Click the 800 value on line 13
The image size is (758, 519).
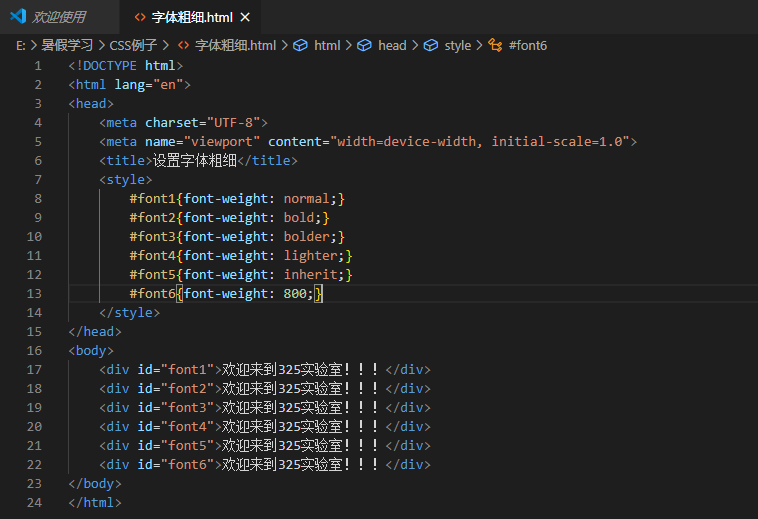pyautogui.click(x=295, y=294)
